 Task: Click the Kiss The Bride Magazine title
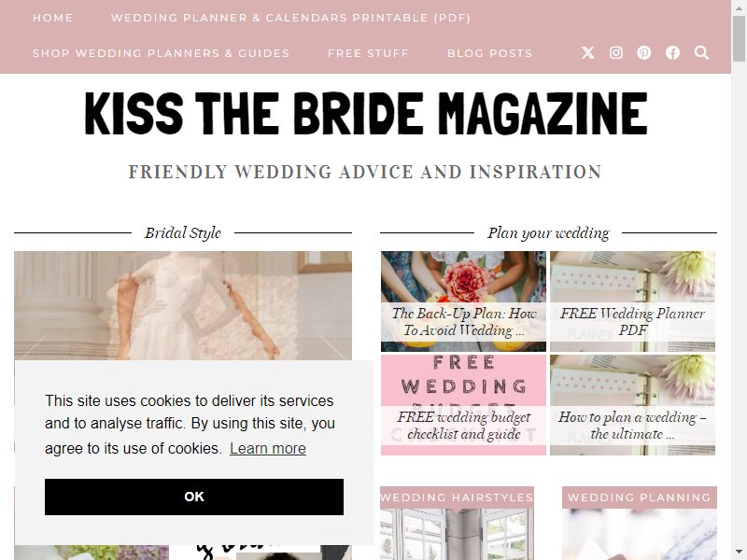366,113
